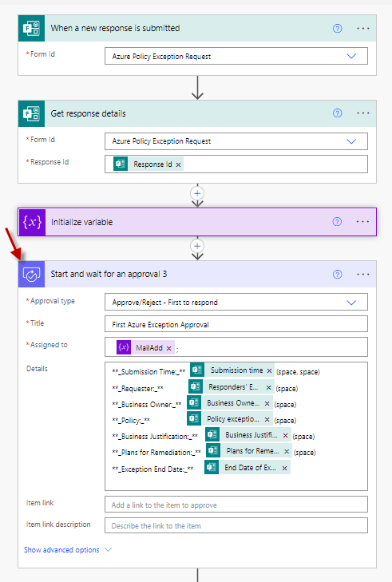
Task: Remove the 'Plans for Reme...' token
Action: tap(287, 451)
